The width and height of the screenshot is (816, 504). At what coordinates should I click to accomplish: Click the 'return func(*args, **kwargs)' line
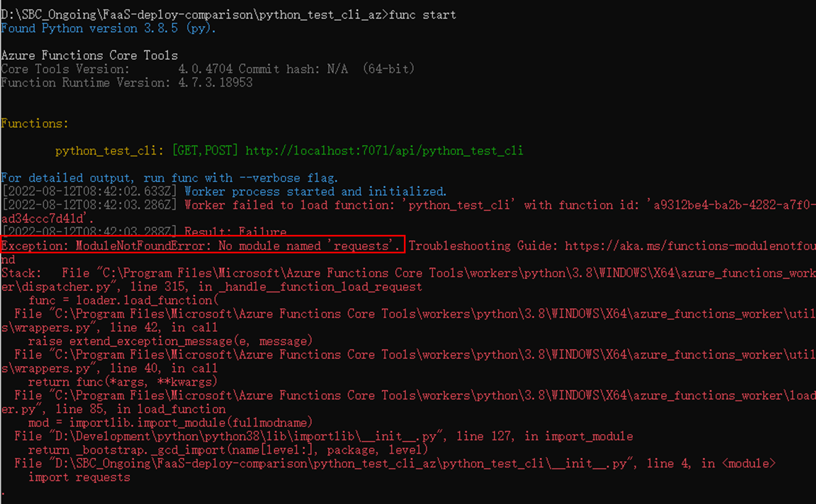coord(122,382)
